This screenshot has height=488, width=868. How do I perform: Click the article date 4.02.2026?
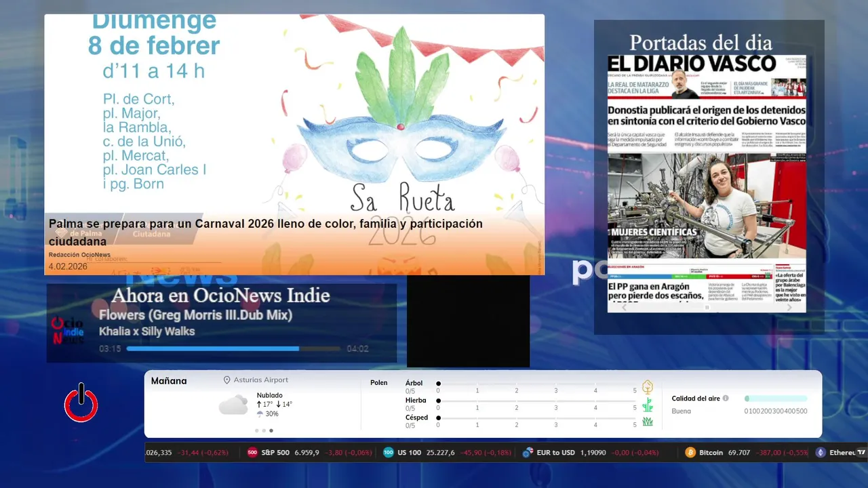click(x=68, y=266)
